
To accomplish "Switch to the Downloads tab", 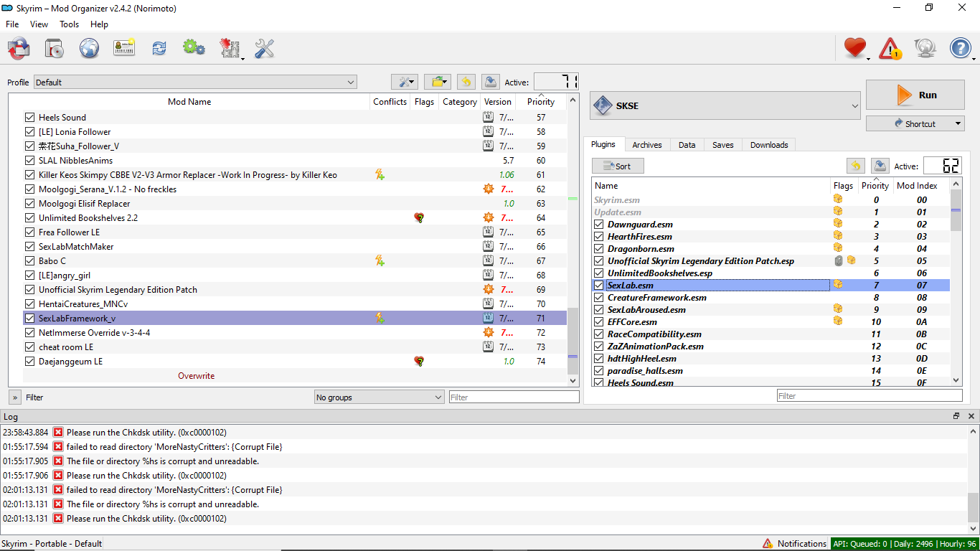I will pos(769,145).
